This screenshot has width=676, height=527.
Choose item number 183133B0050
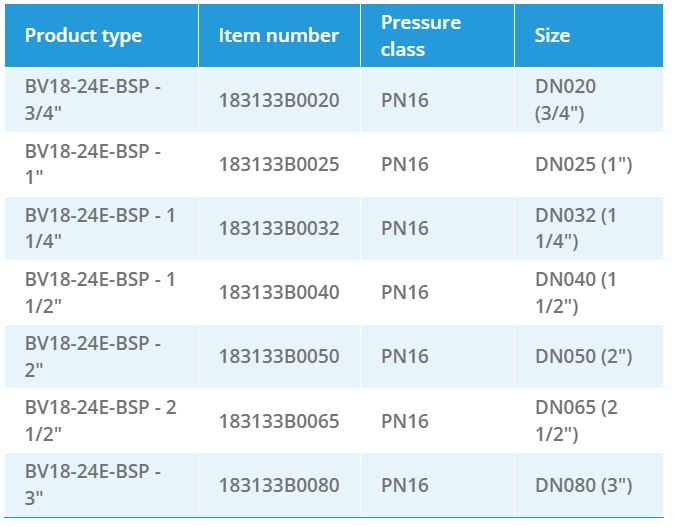coord(279,356)
